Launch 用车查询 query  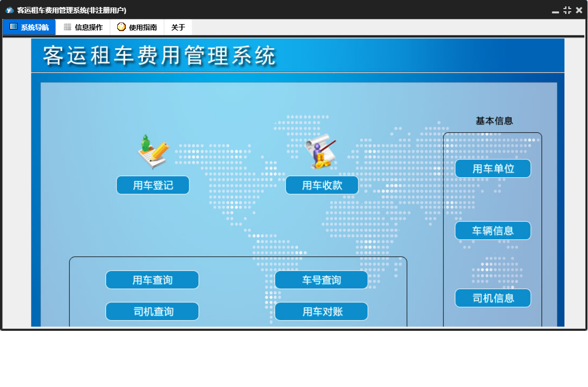(x=152, y=280)
